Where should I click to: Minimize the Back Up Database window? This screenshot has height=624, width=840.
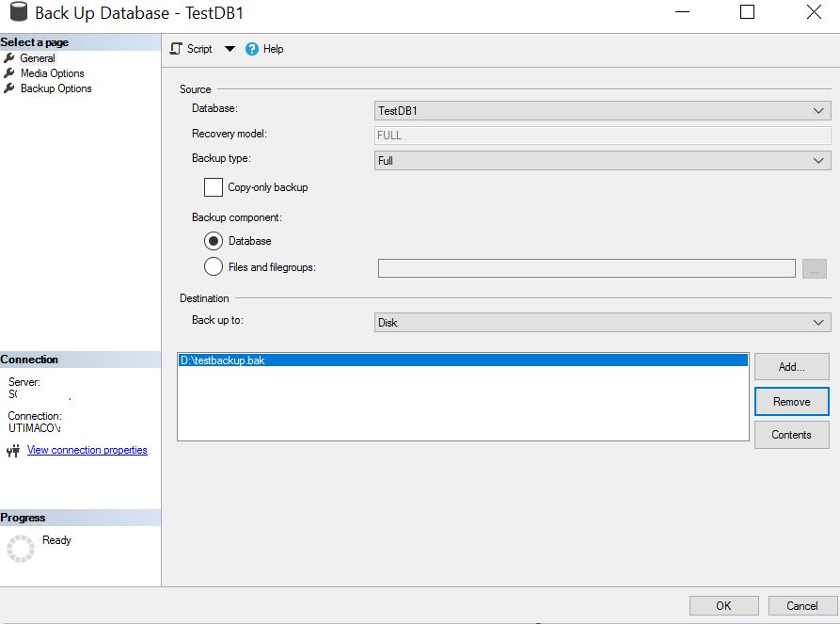682,12
